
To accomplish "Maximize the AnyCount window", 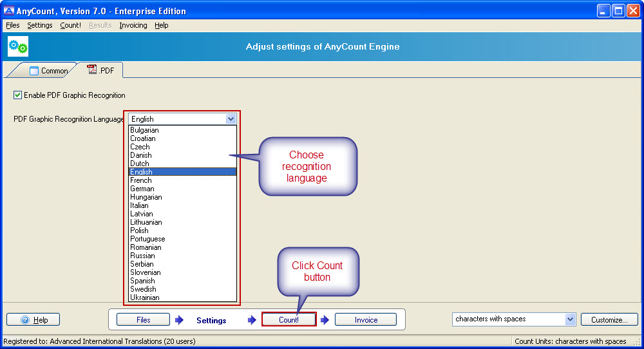I will [x=618, y=11].
